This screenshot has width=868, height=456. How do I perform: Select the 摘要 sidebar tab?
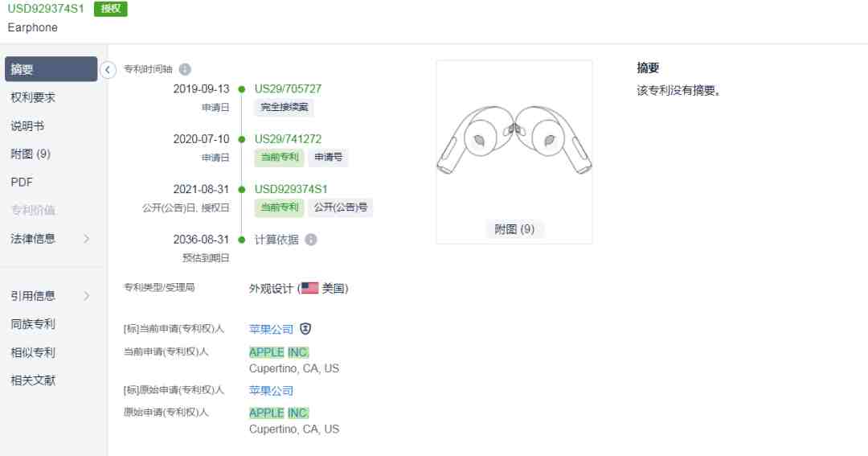coord(51,69)
